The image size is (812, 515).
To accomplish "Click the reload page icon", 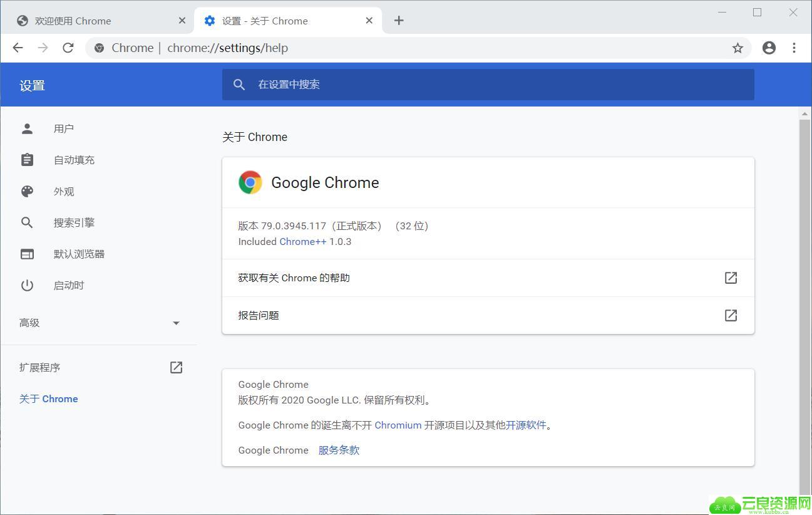I will [68, 48].
